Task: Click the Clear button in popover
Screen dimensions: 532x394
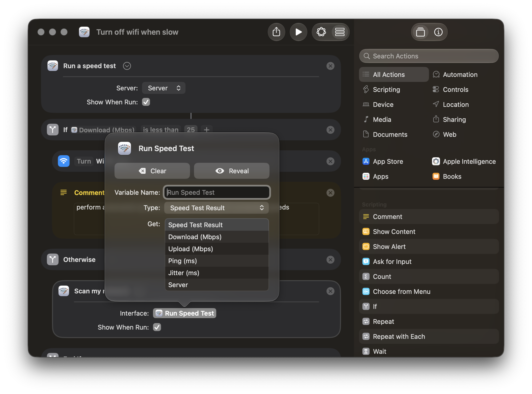Action: [x=152, y=171]
